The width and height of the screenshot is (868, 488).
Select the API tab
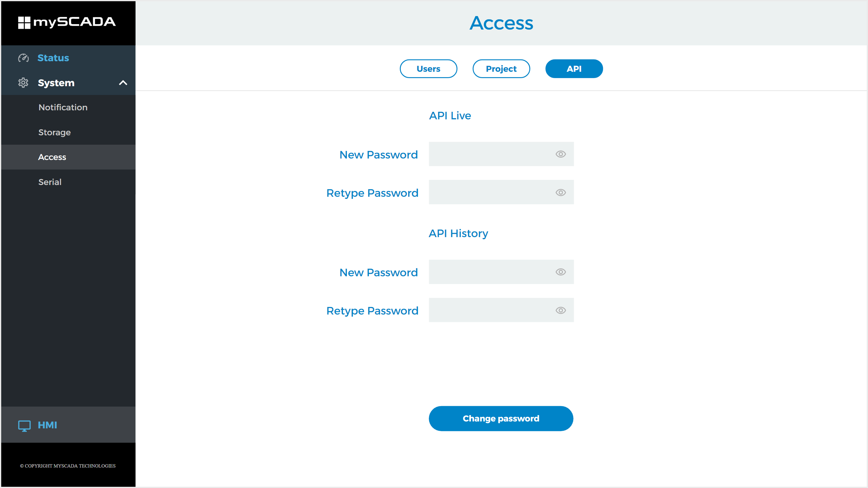[574, 69]
